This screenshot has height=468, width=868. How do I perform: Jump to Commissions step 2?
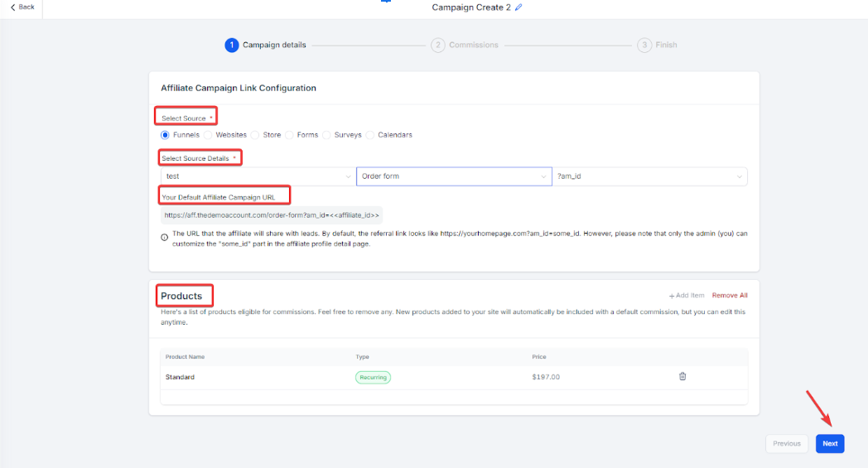465,45
